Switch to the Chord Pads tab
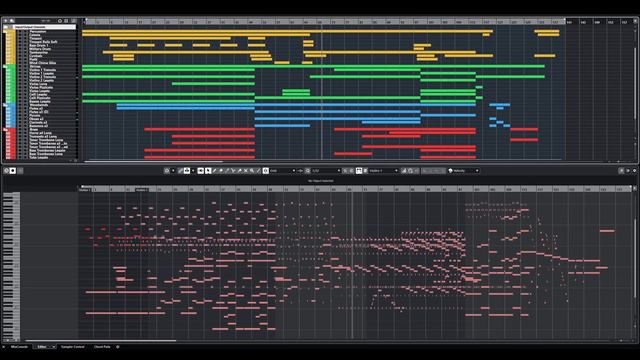Screen dimensions: 640x360 pyautogui.click(x=102, y=347)
